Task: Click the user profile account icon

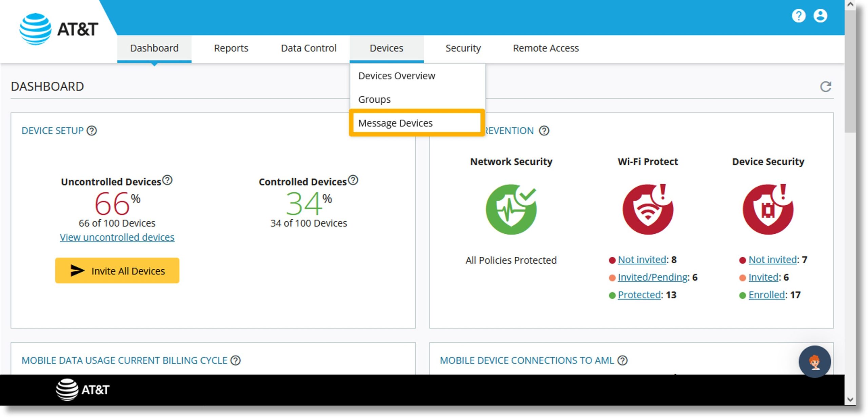Action: point(822,16)
